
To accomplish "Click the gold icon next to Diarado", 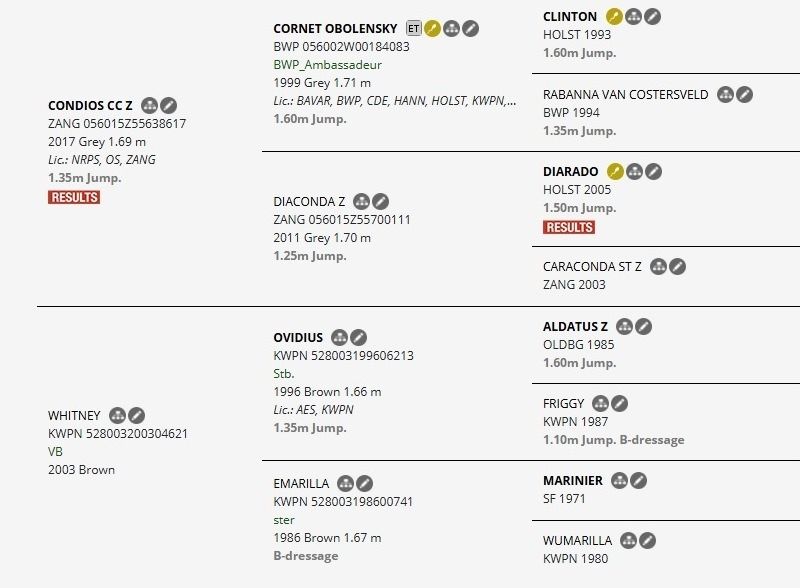I will pyautogui.click(x=615, y=172).
